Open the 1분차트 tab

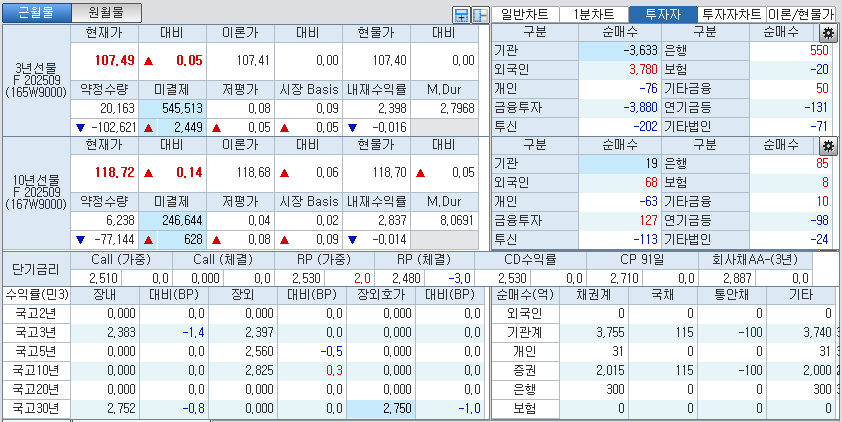593,14
